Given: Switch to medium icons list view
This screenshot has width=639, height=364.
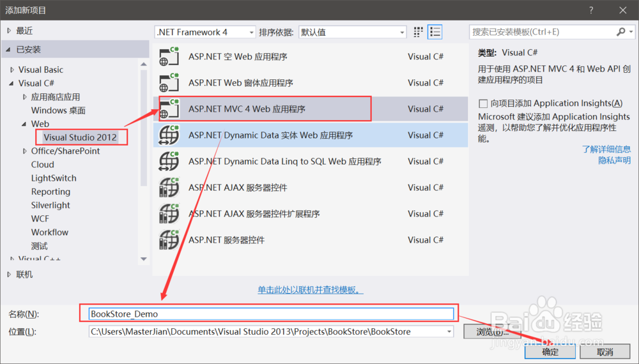Looking at the screenshot, I should click(x=435, y=32).
